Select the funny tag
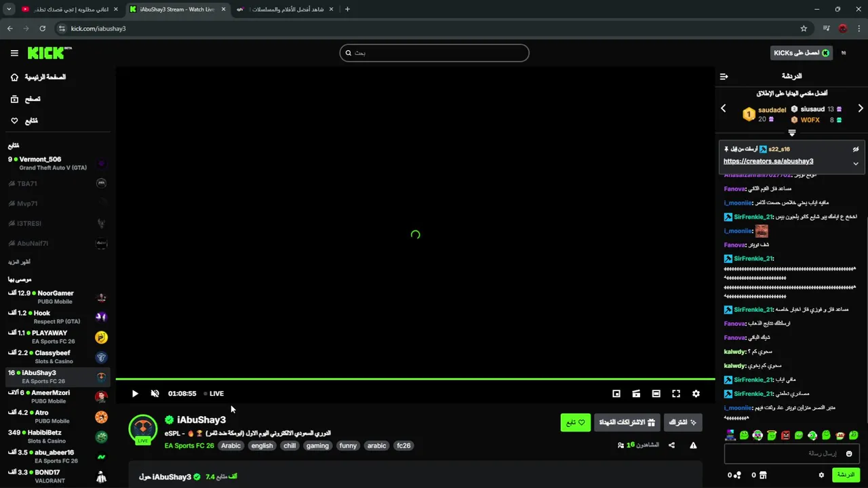Viewport: 868px width, 488px height. coord(348,445)
